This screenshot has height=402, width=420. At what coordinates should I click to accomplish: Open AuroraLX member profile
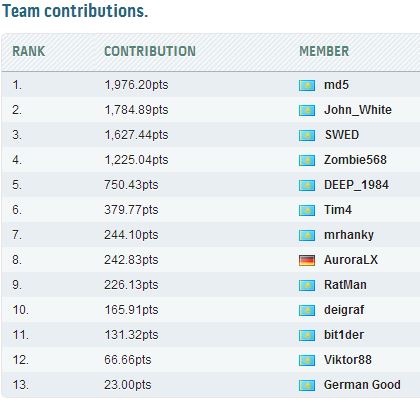click(351, 260)
